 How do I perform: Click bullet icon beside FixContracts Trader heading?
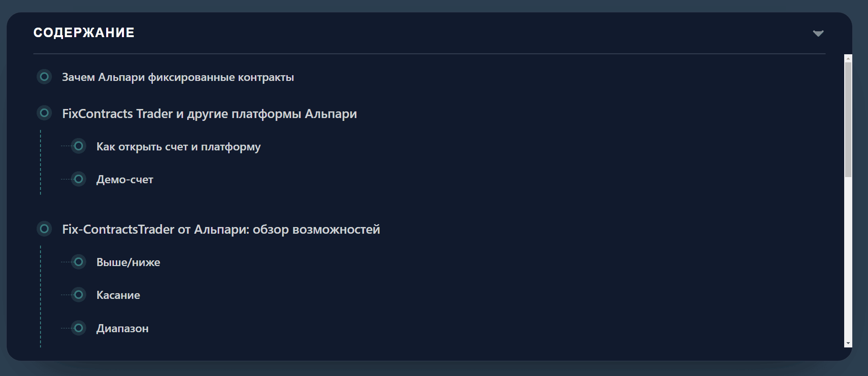(44, 113)
